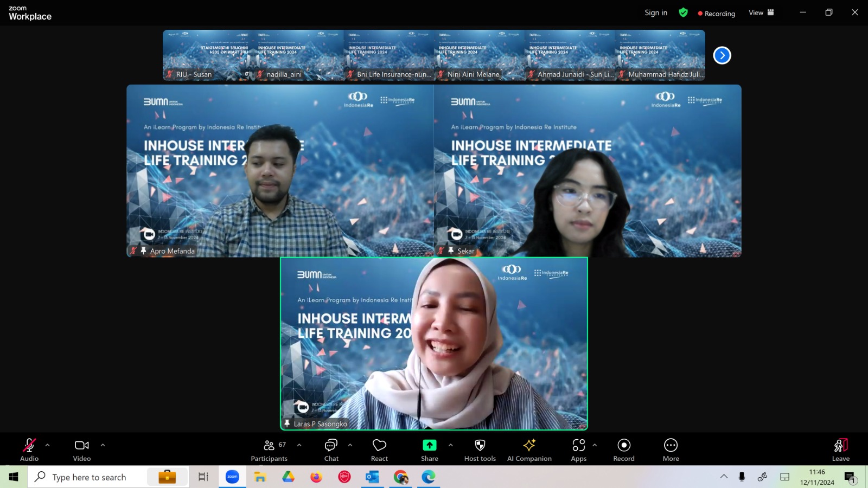Show next page of participant thumbnails

[x=722, y=55]
